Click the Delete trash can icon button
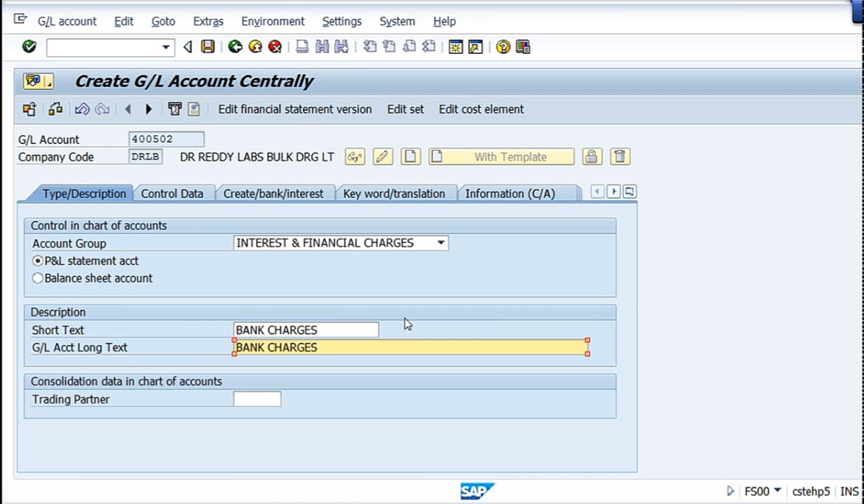This screenshot has width=864, height=504. [620, 157]
